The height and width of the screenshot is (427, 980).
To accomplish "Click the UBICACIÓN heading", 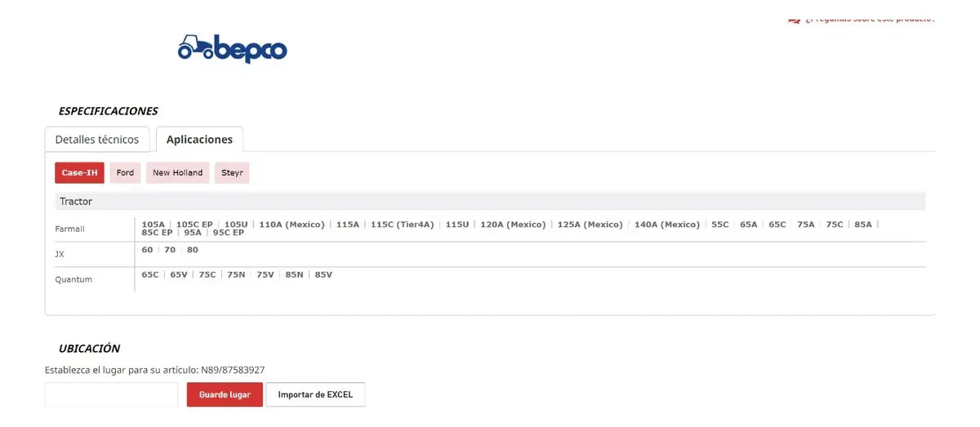I will (x=89, y=349).
